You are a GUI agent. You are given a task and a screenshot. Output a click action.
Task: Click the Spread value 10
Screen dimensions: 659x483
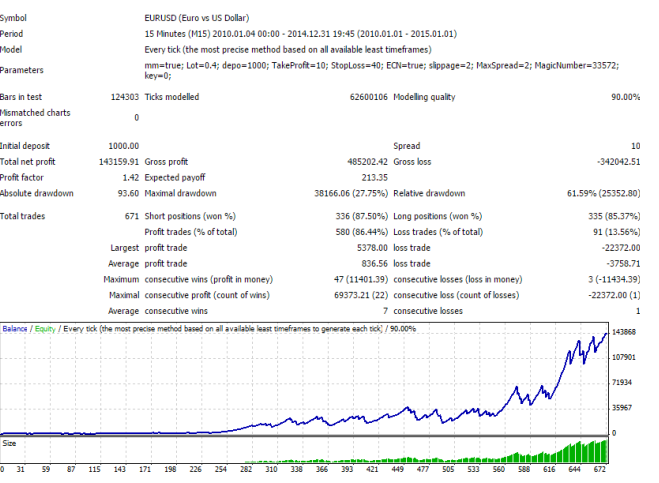coord(635,146)
